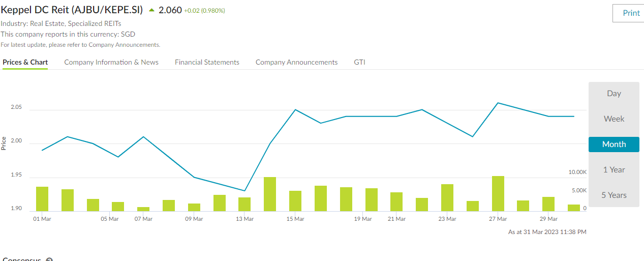Go to Company Announcements tab
Viewport: 644px width, 261px height.
pyautogui.click(x=296, y=62)
